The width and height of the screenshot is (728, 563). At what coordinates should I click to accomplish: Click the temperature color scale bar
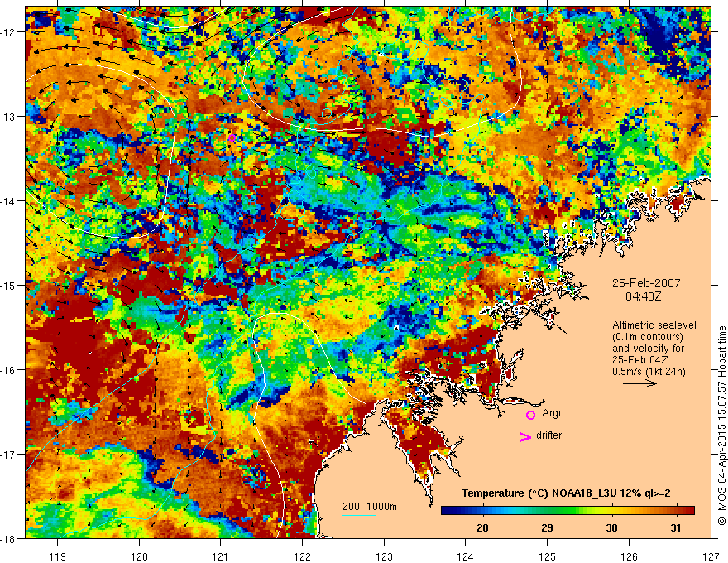point(568,510)
